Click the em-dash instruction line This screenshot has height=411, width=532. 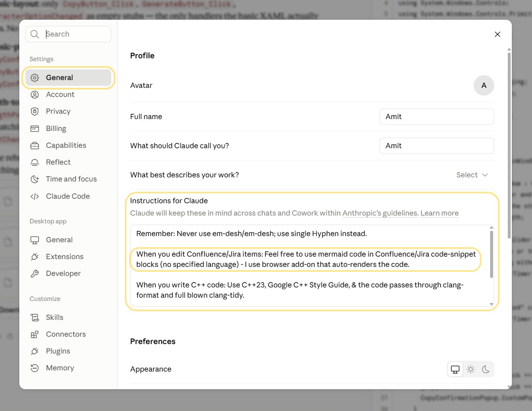click(252, 234)
